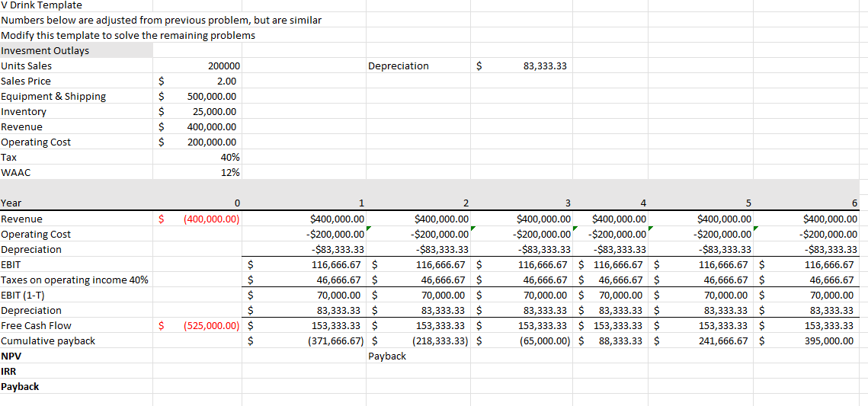The height and width of the screenshot is (406, 868).
Task: Click the 'EBIT' row label
Action: pyautogui.click(x=11, y=265)
